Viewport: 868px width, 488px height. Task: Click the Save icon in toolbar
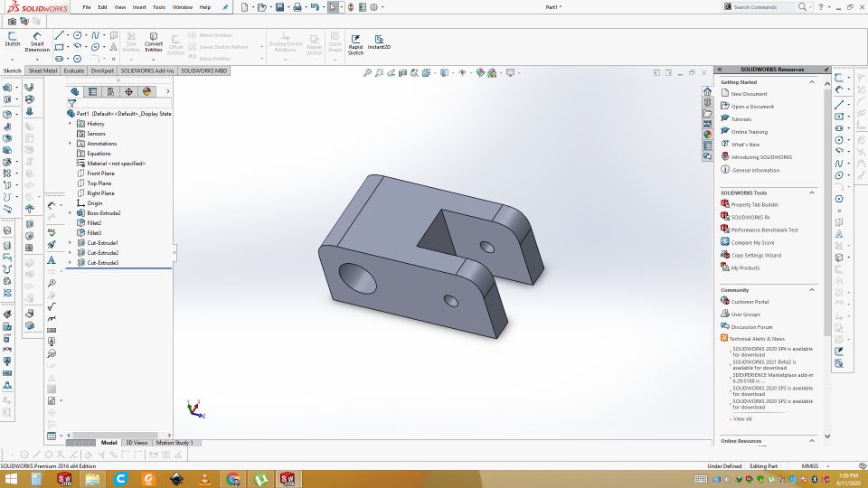click(279, 7)
